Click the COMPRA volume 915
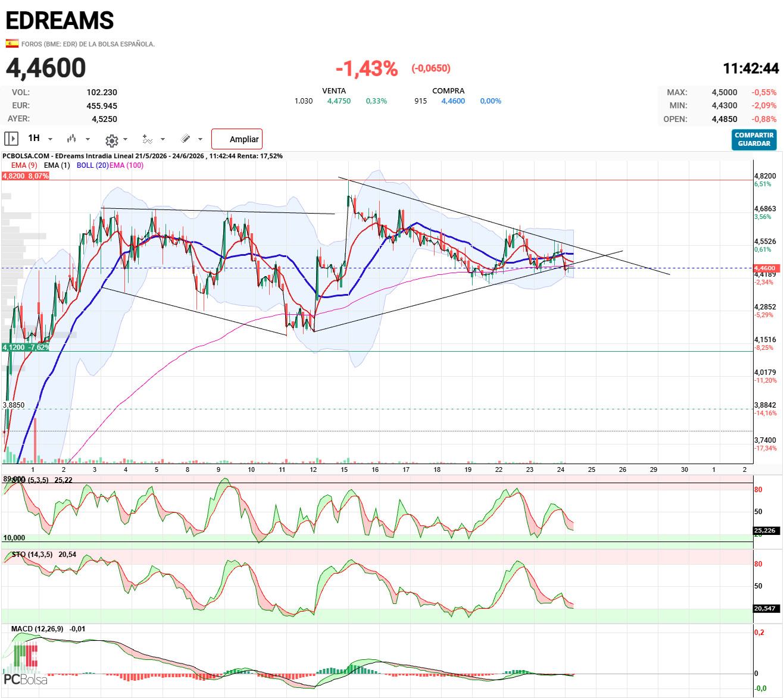 pos(421,101)
